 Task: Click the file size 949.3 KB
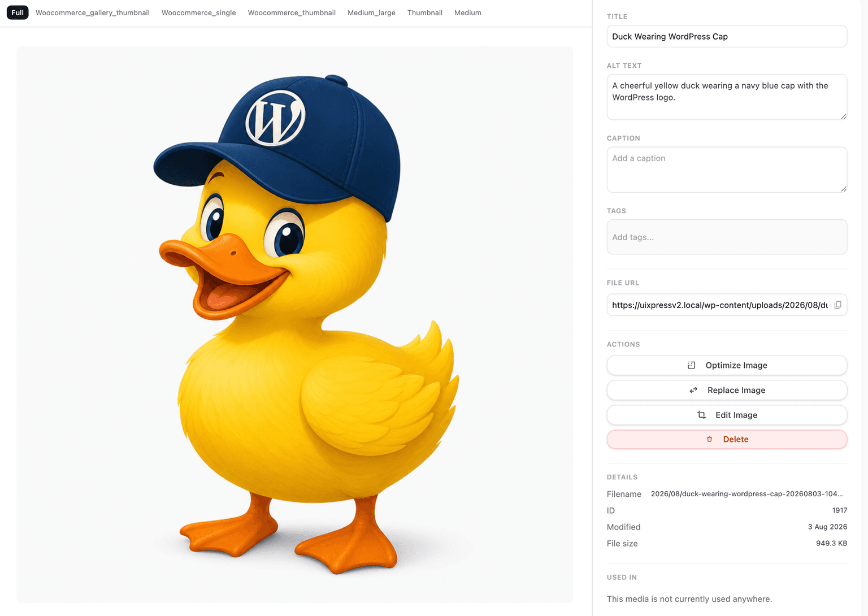[831, 543]
